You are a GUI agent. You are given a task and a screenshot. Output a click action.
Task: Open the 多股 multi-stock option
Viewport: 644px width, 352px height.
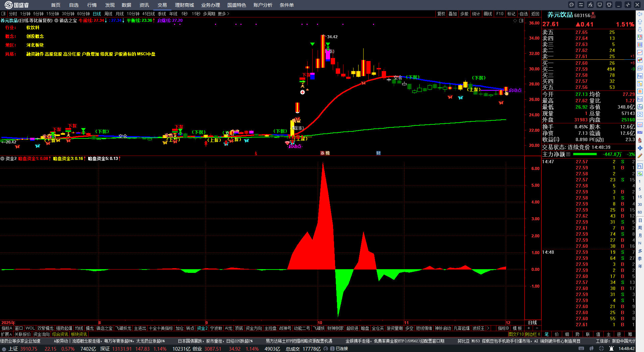tap(464, 14)
